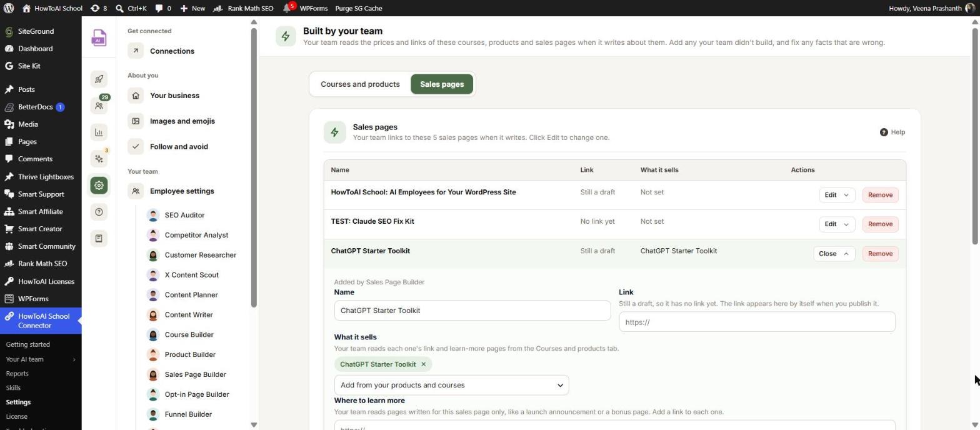Click the rocket getting-started icon
The height and width of the screenshot is (430, 980).
coord(99,79)
